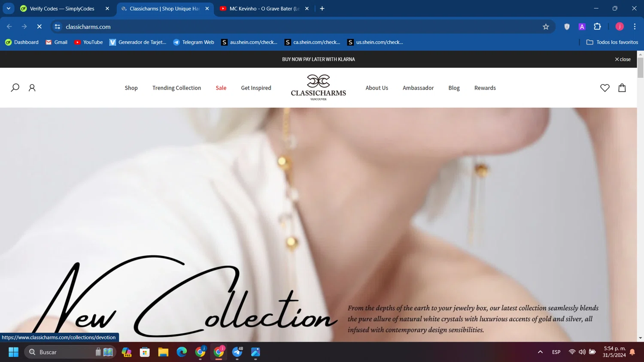Open the Ambassador page
The width and height of the screenshot is (644, 362).
pyautogui.click(x=418, y=88)
